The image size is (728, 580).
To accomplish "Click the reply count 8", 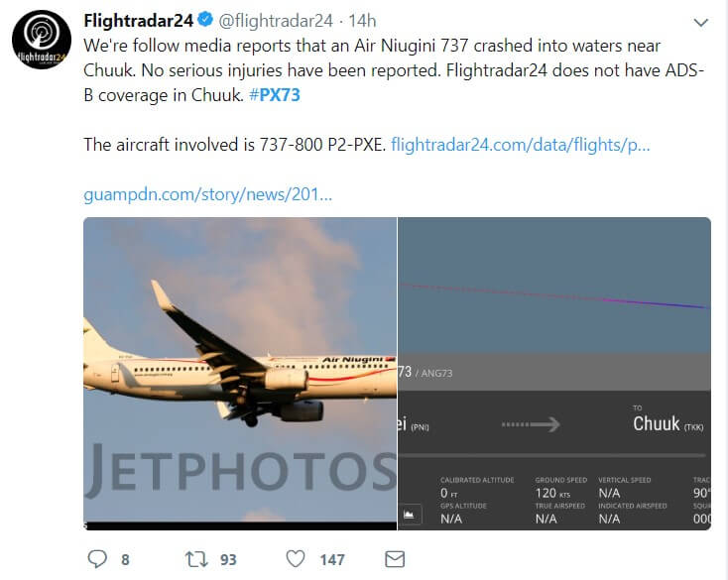I will coord(125,559).
